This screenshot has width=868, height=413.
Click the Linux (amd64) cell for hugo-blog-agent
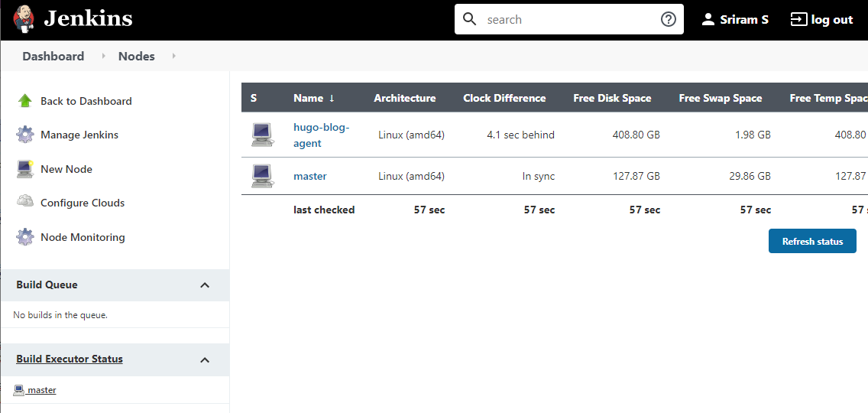pos(411,135)
